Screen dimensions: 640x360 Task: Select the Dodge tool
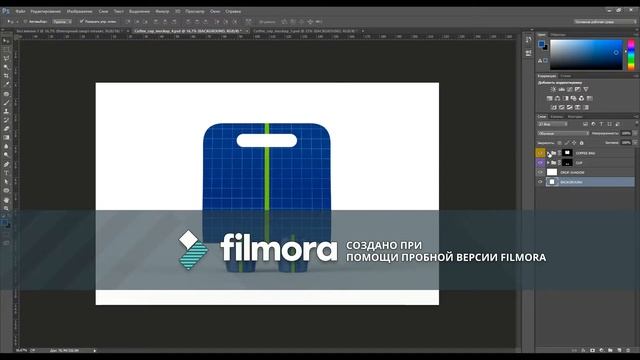[6, 156]
